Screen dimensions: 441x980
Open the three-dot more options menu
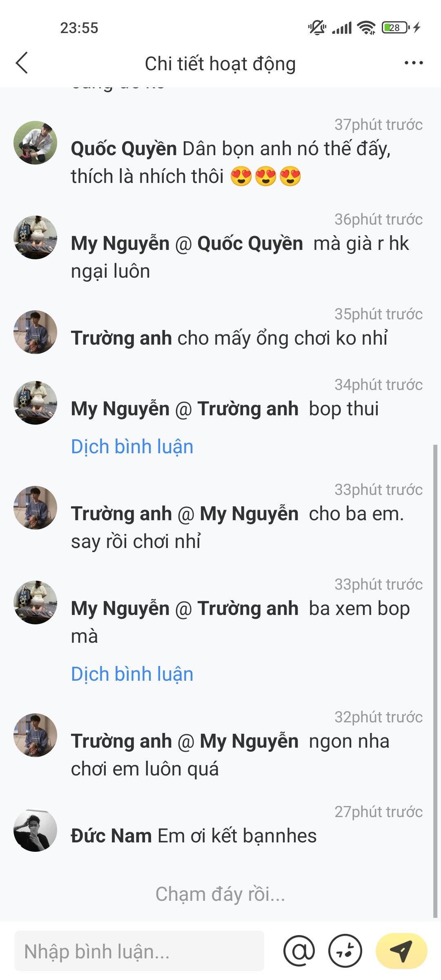413,63
